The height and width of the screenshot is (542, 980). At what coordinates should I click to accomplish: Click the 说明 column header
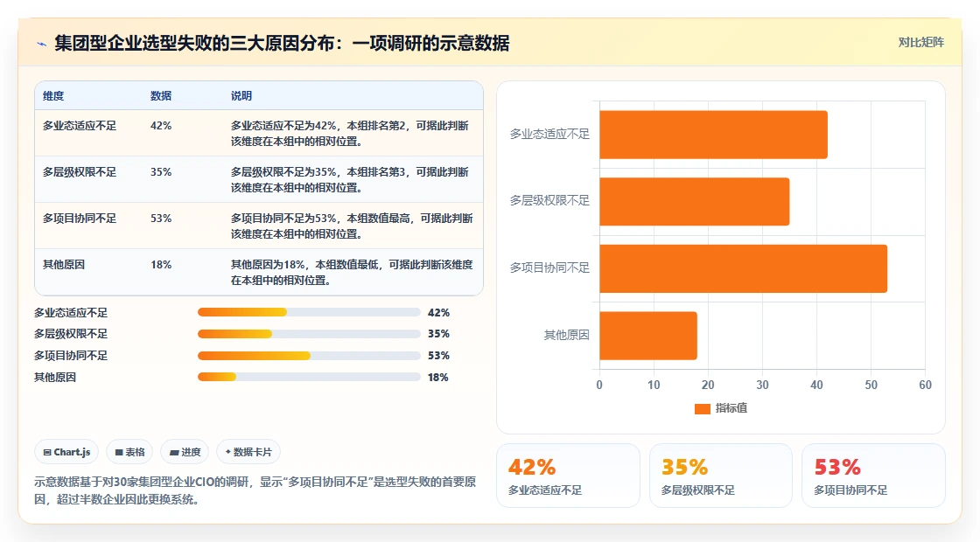pyautogui.click(x=241, y=95)
